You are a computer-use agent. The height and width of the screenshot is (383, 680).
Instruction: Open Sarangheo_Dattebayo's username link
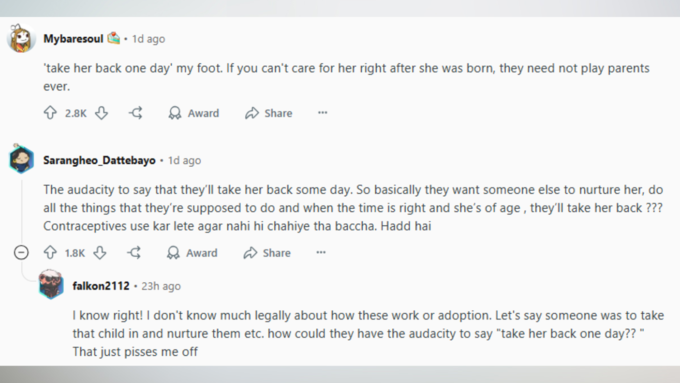[99, 160]
